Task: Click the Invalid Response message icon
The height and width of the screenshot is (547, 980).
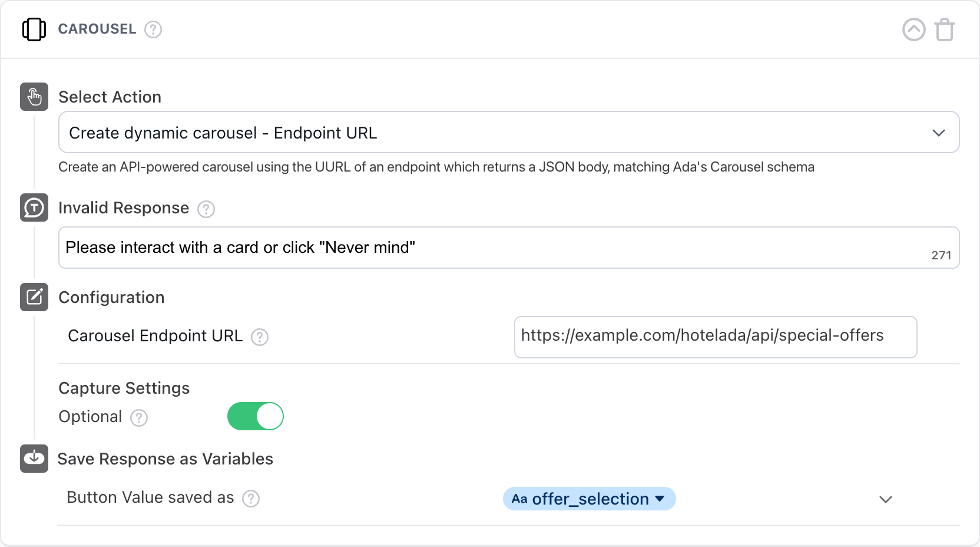Action: (x=34, y=207)
